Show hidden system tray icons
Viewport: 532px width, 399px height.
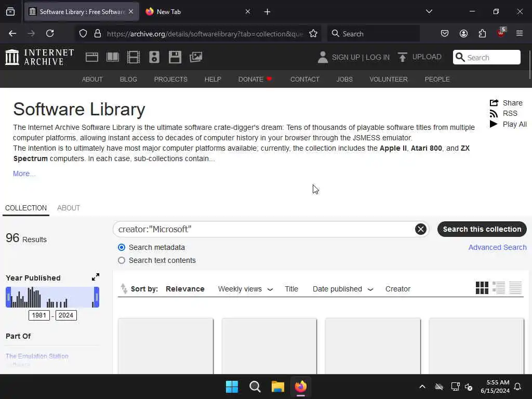(422, 387)
